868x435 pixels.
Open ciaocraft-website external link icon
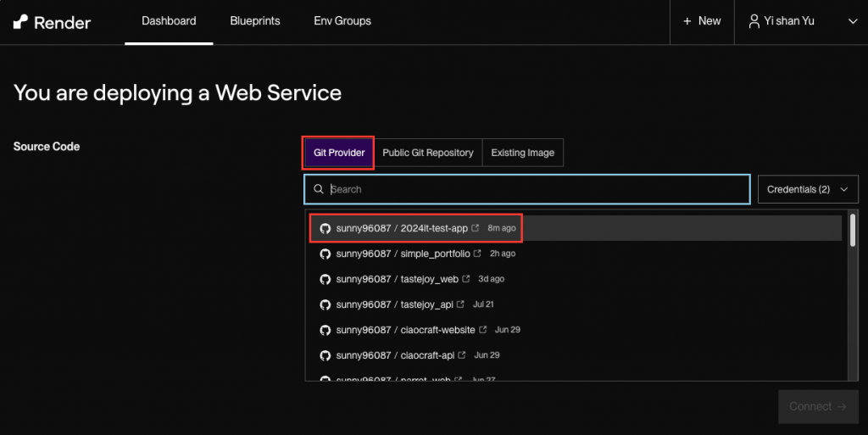483,330
